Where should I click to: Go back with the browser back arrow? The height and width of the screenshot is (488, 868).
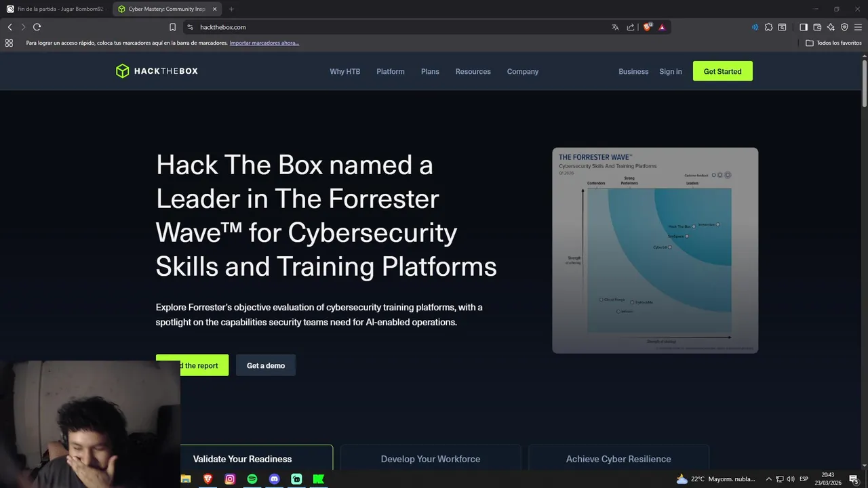(x=9, y=27)
